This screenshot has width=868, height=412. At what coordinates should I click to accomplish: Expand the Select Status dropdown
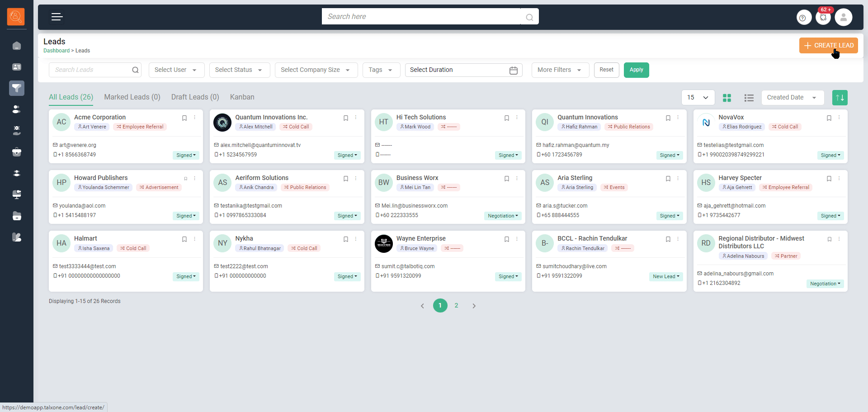pyautogui.click(x=238, y=70)
